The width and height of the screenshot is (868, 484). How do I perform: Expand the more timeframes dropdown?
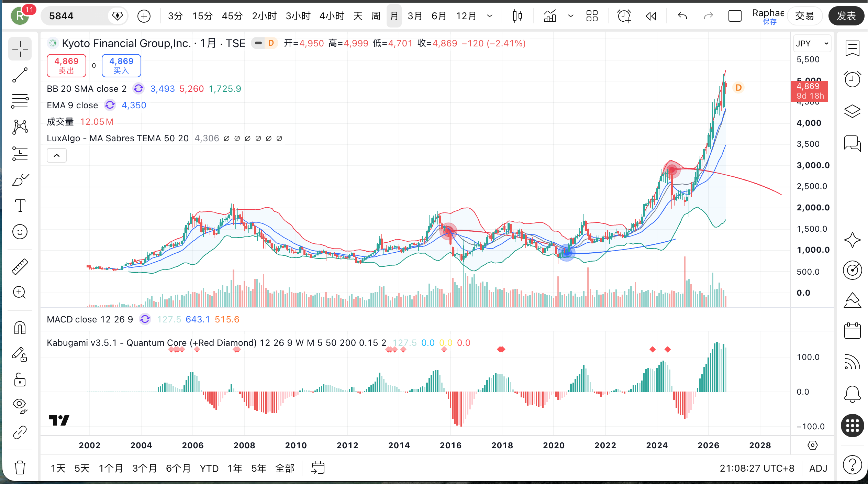tap(490, 16)
